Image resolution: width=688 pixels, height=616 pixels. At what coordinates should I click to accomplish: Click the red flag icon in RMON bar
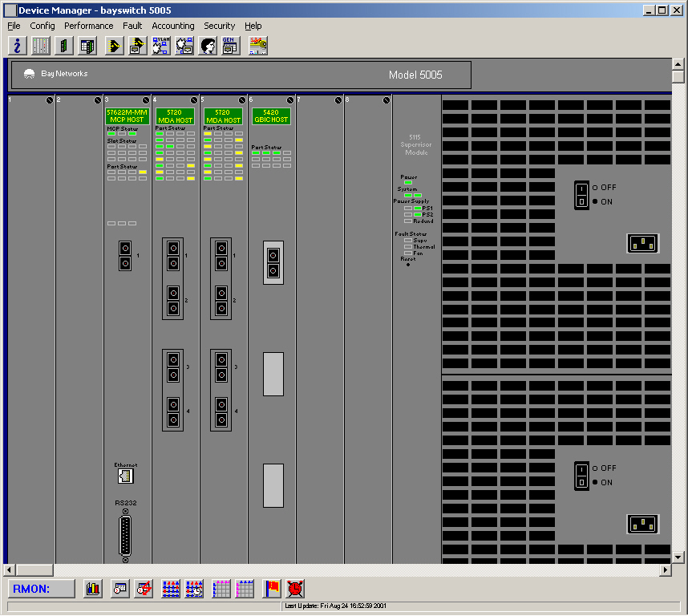coord(272,589)
